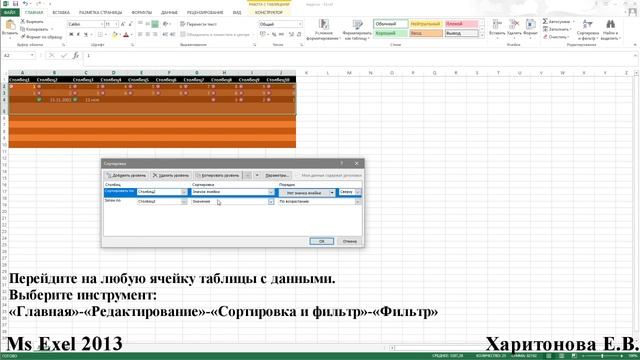
Task: Click the Help question mark in the Sort dialog
Action: pyautogui.click(x=342, y=163)
